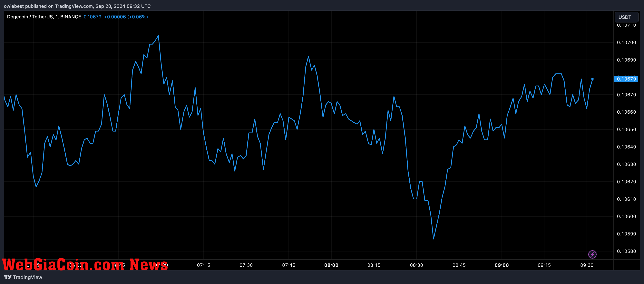Click the 0.10700 price axis label
The width and height of the screenshot is (644, 284).
pyautogui.click(x=626, y=43)
